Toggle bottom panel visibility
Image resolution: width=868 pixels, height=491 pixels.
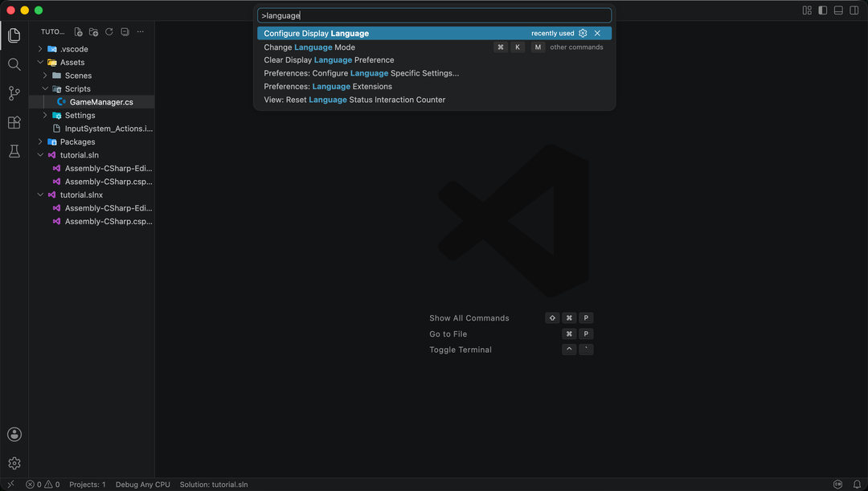(838, 10)
